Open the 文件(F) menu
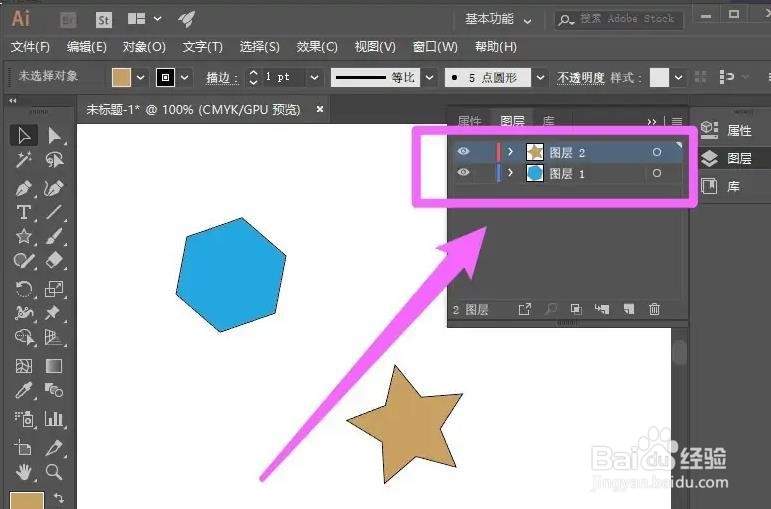771x509 pixels. [30, 47]
